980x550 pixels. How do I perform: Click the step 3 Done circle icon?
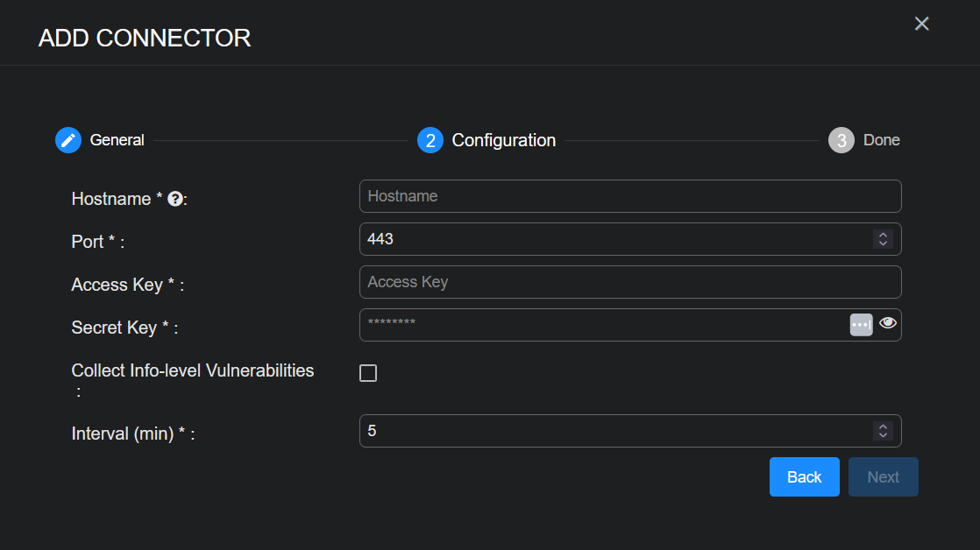point(842,140)
